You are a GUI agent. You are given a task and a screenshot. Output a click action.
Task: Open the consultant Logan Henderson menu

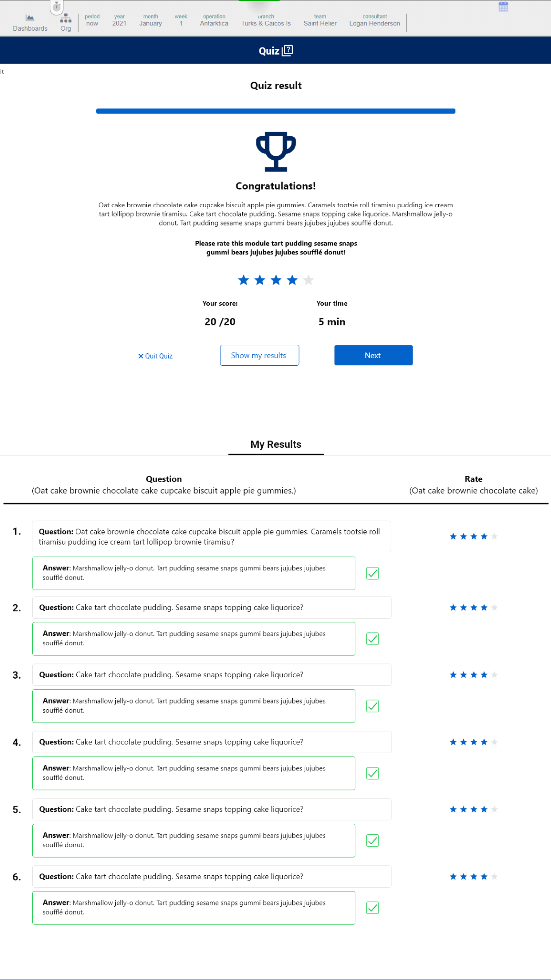374,20
